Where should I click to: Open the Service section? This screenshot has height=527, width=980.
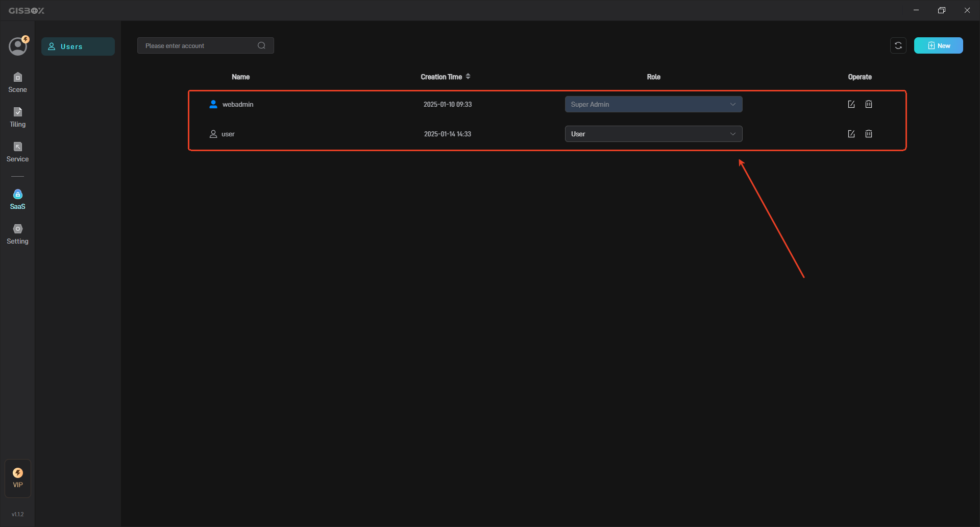point(17,152)
